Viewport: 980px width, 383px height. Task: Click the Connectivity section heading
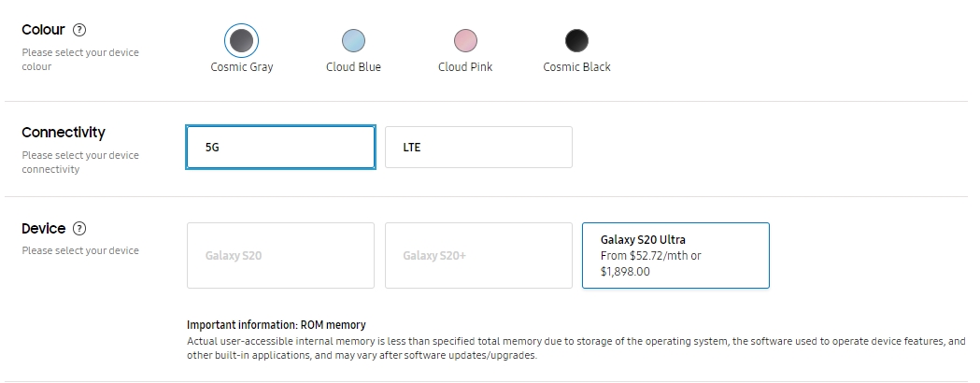tap(64, 133)
